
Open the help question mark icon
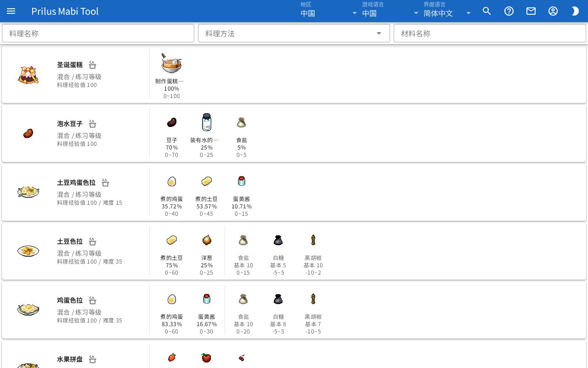click(509, 11)
